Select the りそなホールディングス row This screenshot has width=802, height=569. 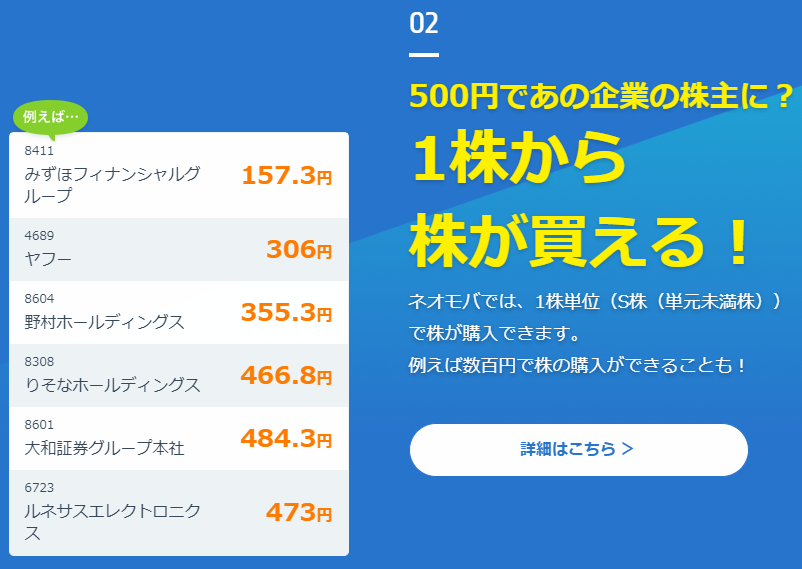coord(179,375)
